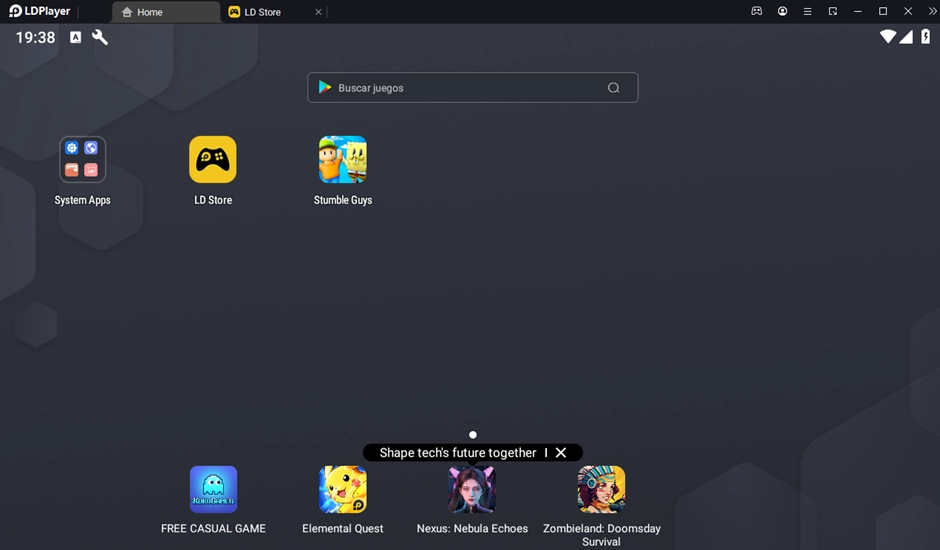This screenshot has width=940, height=550.
Task: Click the Buscar juegos search field
Action: coord(472,88)
